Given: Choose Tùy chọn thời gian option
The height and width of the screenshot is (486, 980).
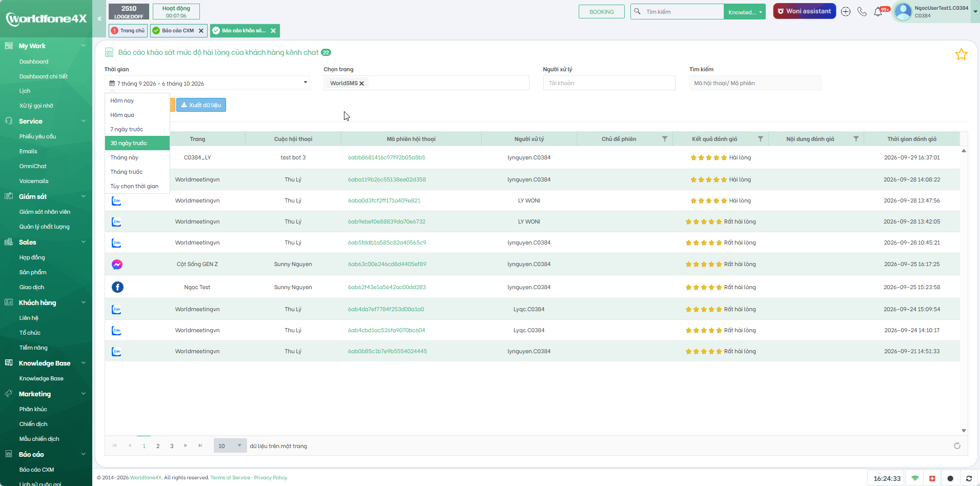Looking at the screenshot, I should (137, 186).
